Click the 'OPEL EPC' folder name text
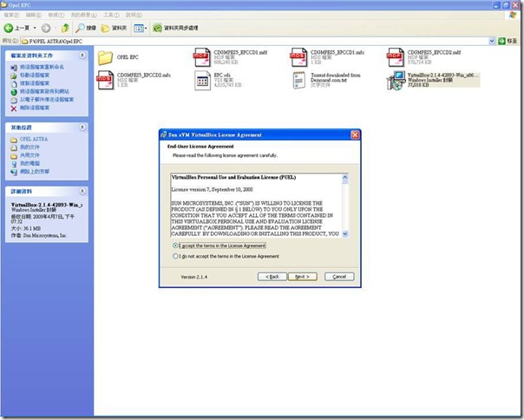 pos(128,57)
